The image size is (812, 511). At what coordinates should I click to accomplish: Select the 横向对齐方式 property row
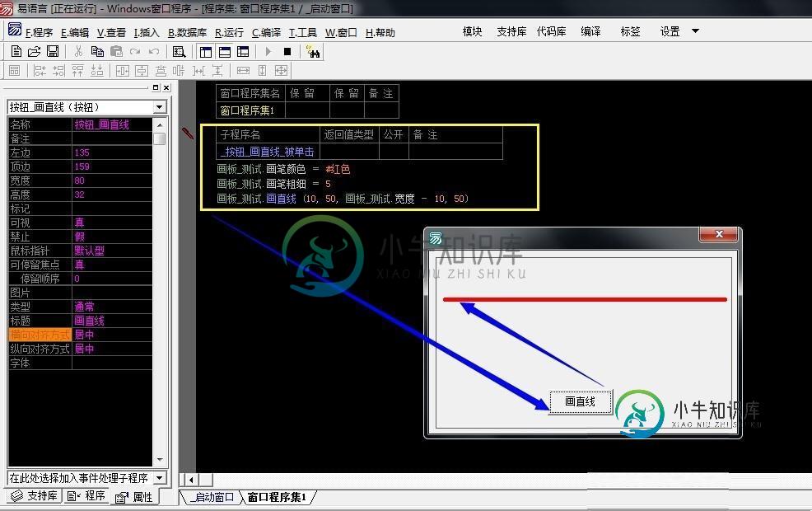click(80, 335)
